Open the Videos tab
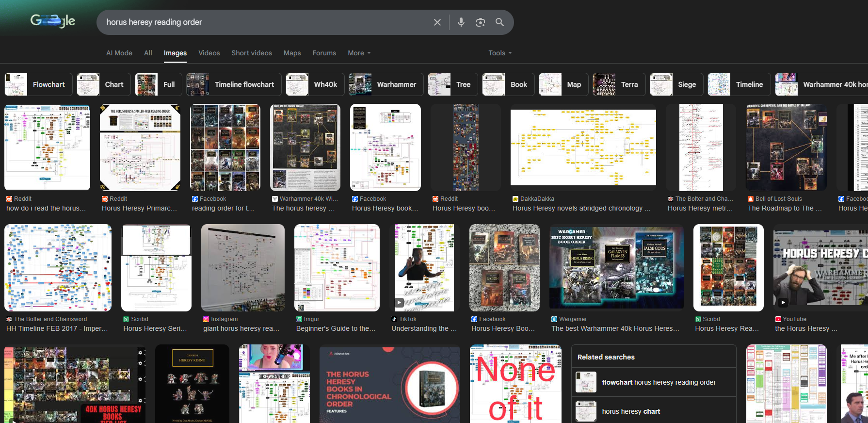Viewport: 868px width, 423px height. pos(209,53)
